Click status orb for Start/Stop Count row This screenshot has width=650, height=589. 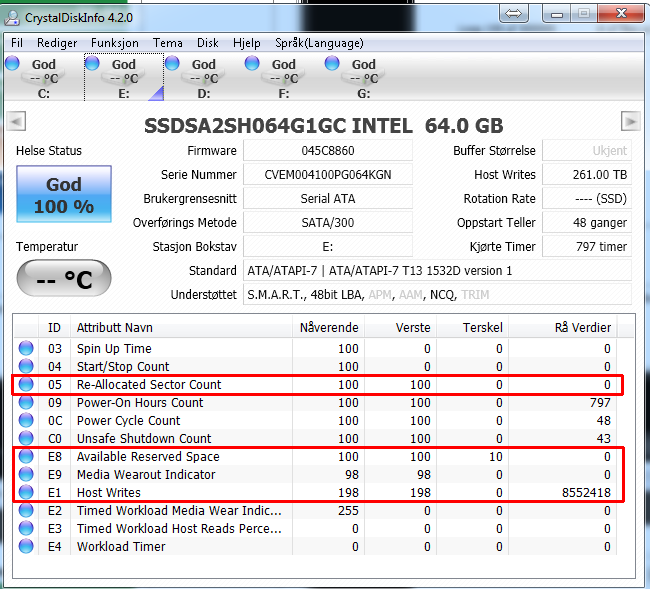pyautogui.click(x=26, y=366)
